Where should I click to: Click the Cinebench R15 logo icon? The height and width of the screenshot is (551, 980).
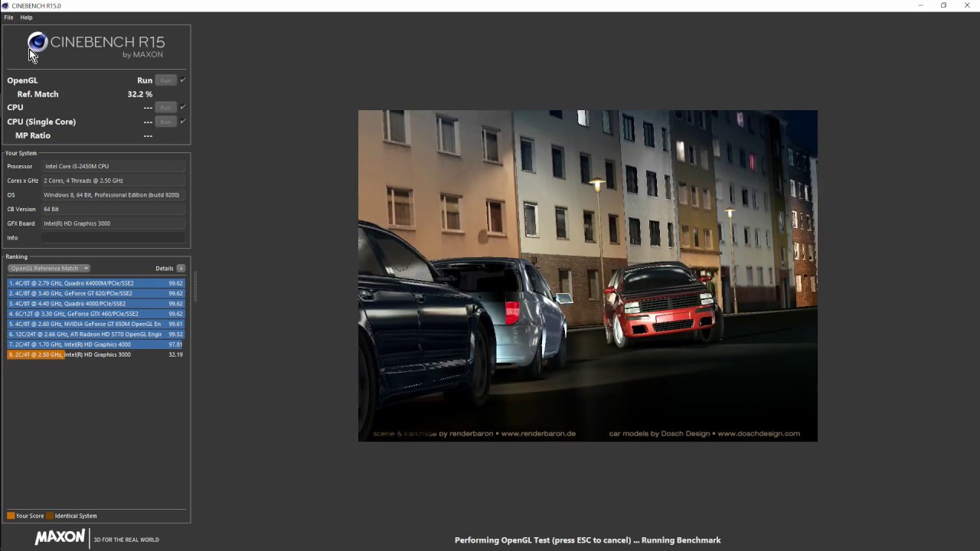click(x=38, y=43)
